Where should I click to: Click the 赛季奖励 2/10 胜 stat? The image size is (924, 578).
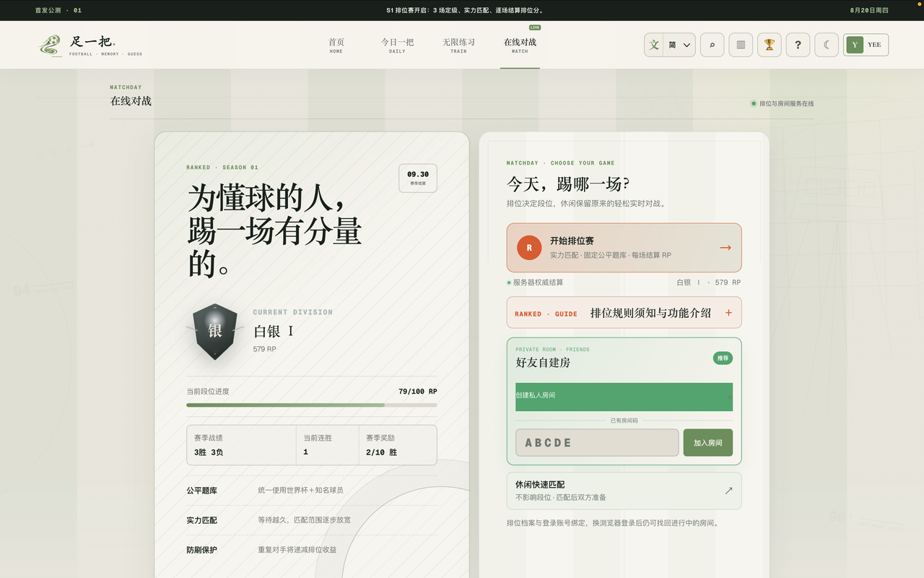point(397,445)
